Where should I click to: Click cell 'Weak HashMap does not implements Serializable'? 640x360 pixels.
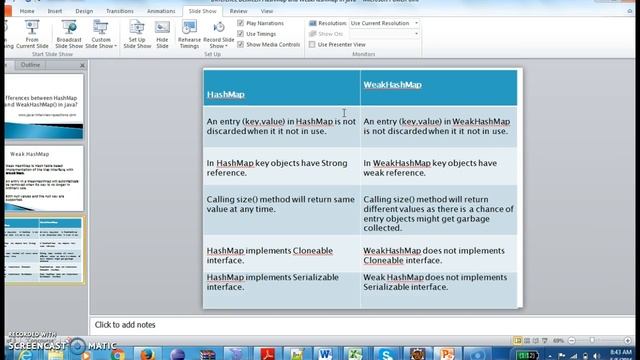pos(438,289)
